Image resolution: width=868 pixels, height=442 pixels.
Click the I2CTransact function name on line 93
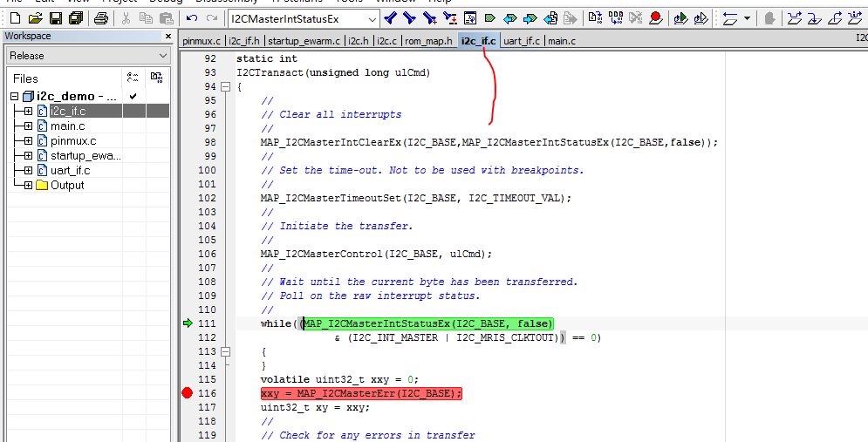point(270,72)
